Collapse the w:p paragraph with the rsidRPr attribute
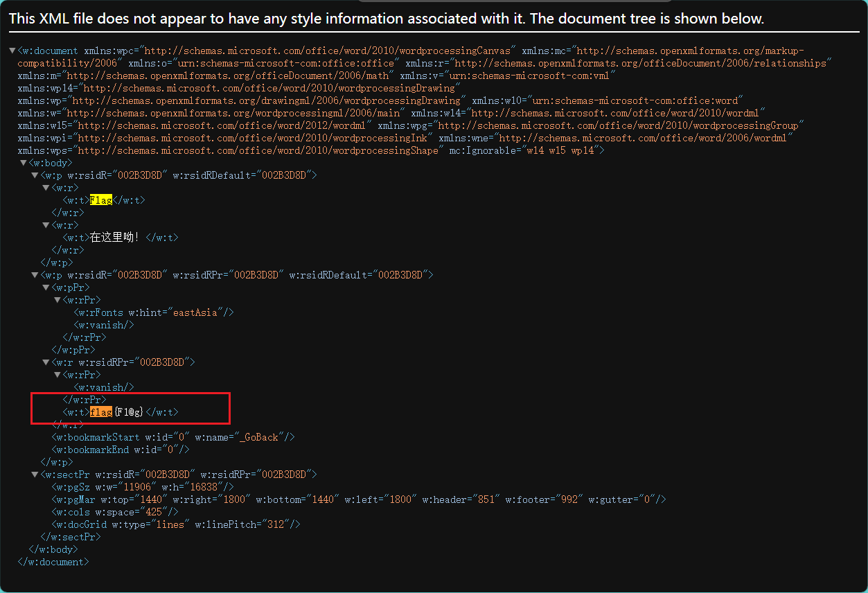The width and height of the screenshot is (868, 593). point(35,275)
